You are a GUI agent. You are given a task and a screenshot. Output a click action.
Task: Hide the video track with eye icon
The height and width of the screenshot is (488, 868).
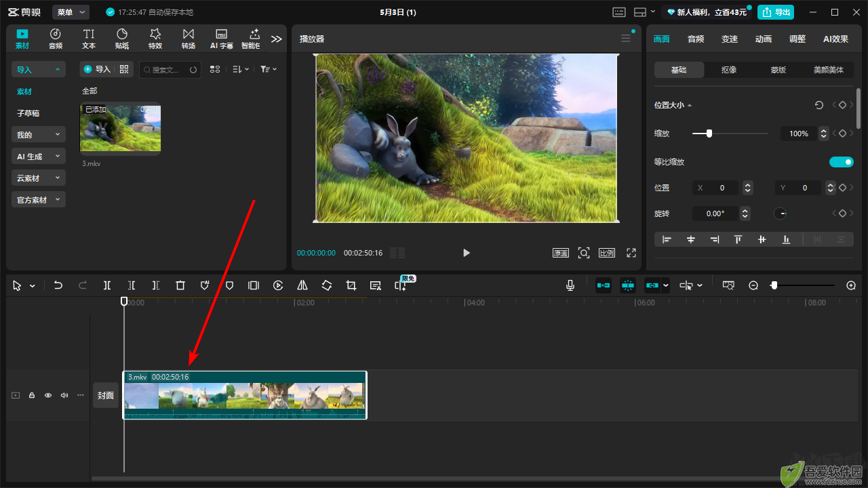[x=48, y=395]
